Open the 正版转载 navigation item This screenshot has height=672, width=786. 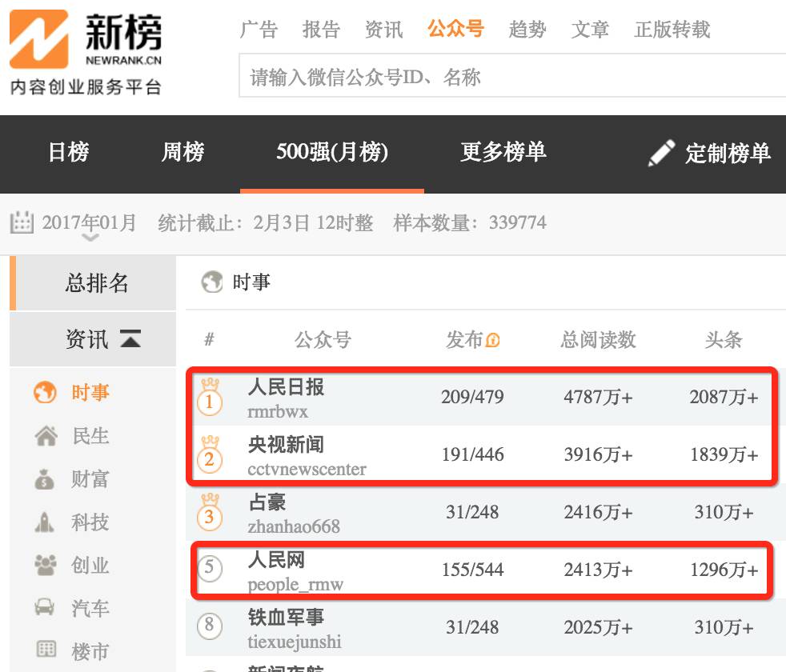tap(672, 30)
